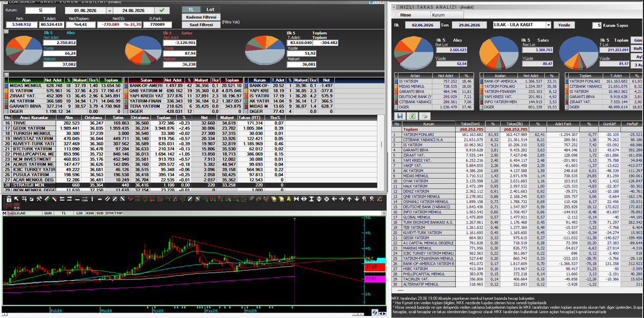Image resolution: width=644 pixels, height=318 pixels.
Task: Export the table with the Excel icon
Action: click(x=411, y=115)
